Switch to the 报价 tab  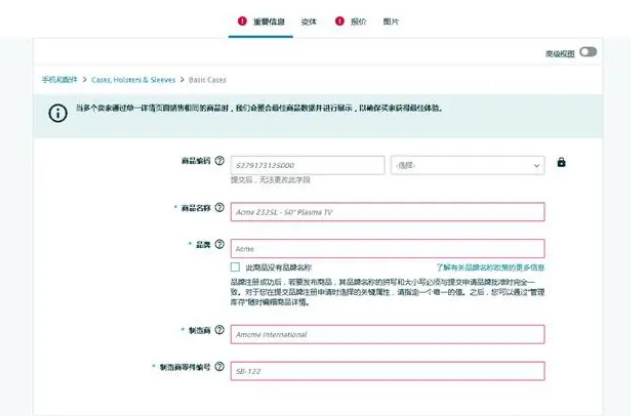point(358,22)
